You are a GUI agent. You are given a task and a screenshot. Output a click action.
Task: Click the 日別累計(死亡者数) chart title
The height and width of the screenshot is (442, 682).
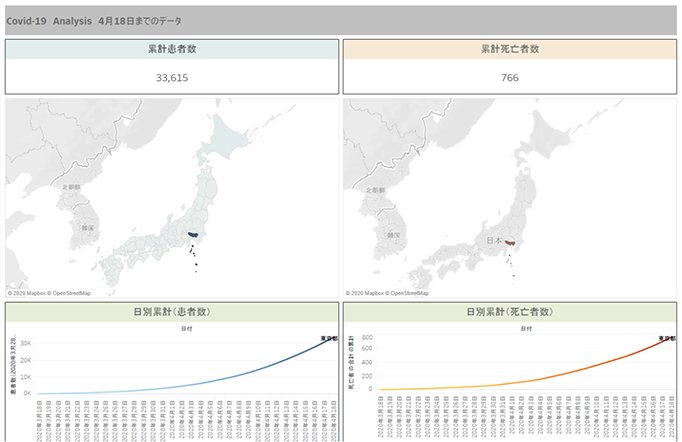pos(510,312)
